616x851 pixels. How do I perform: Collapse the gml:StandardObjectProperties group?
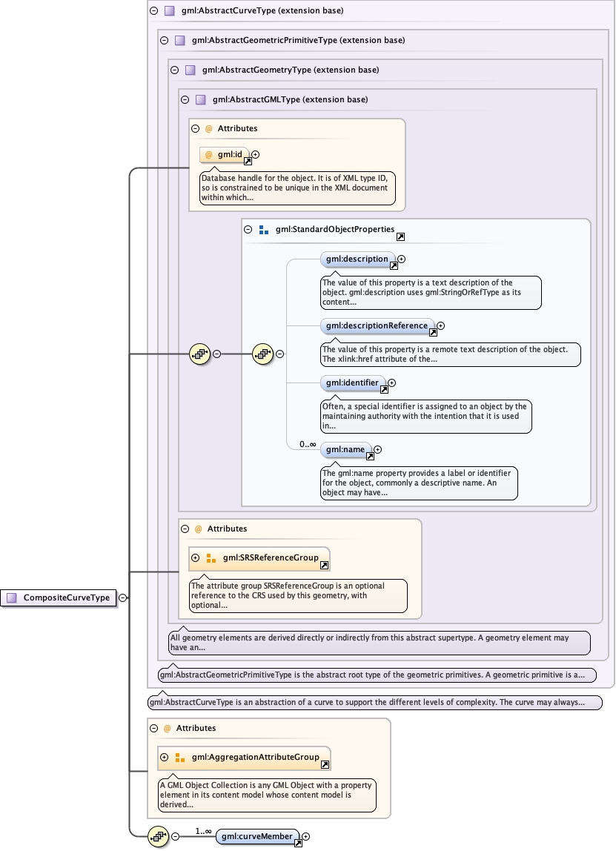pyautogui.click(x=248, y=230)
